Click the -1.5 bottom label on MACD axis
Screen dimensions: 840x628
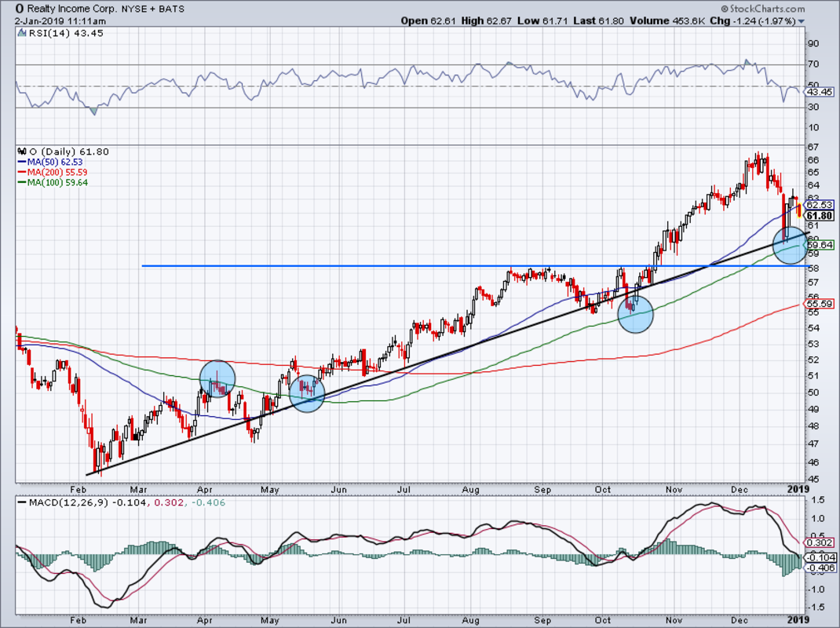(x=815, y=607)
